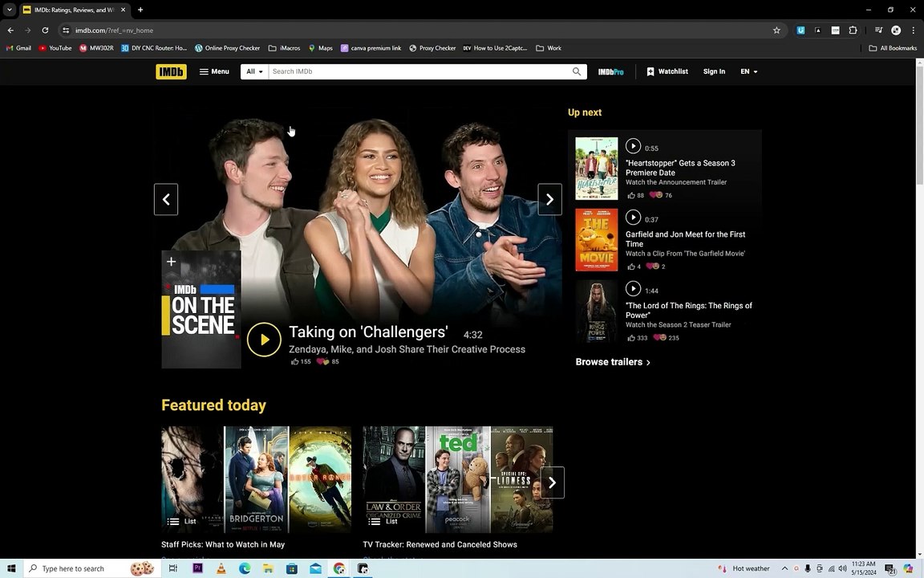Open the Chrome three-dot menu
The width and height of the screenshot is (924, 578).
pyautogui.click(x=913, y=30)
